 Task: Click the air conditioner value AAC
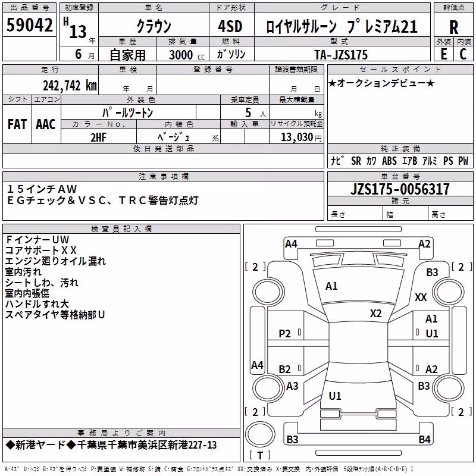coord(46,124)
